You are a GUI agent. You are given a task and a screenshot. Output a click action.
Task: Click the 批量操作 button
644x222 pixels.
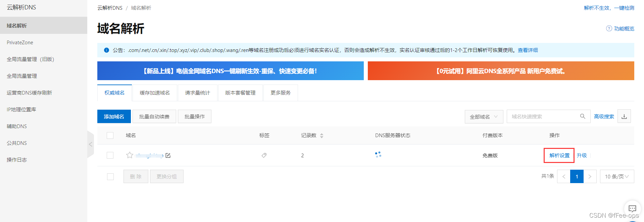[195, 116]
